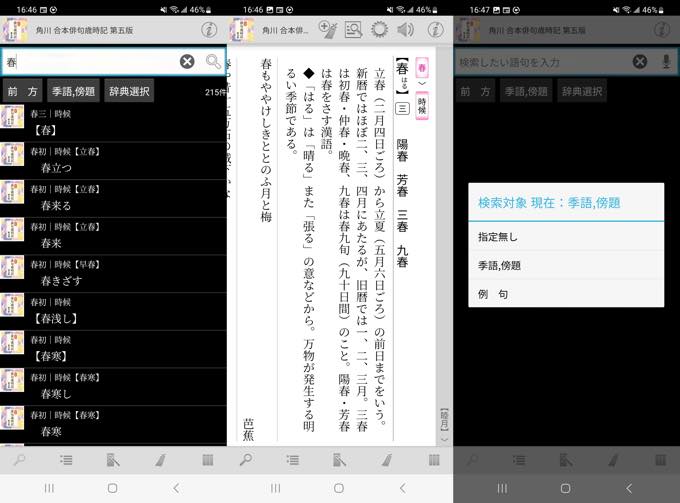Open the '【春浅し】' result entry

click(56, 318)
